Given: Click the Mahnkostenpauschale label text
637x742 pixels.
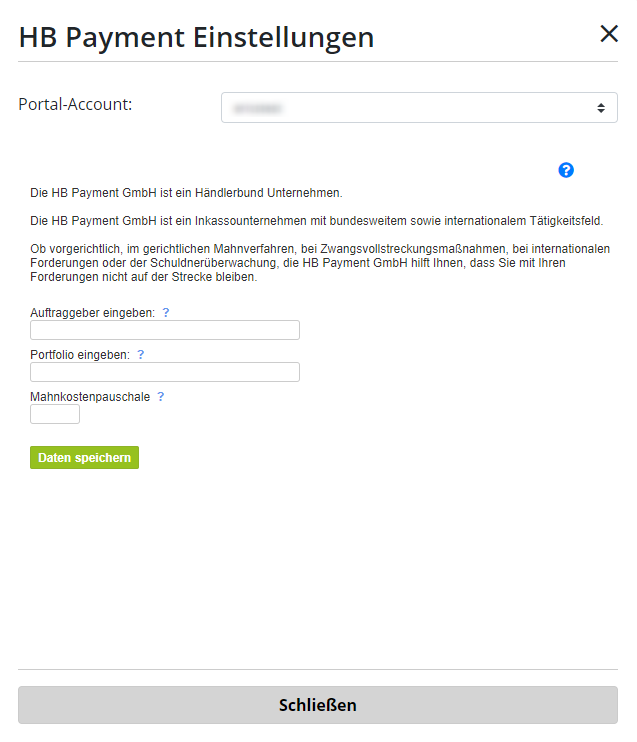Looking at the screenshot, I should (90, 397).
